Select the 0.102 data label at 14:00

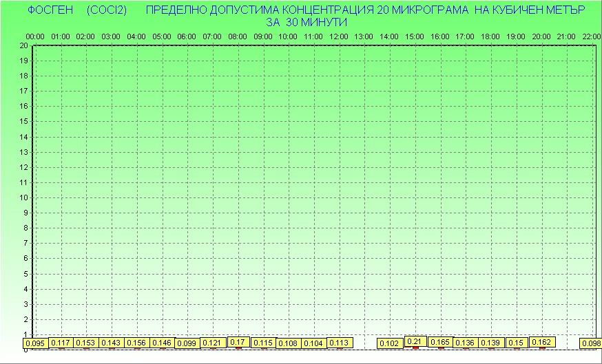click(390, 343)
